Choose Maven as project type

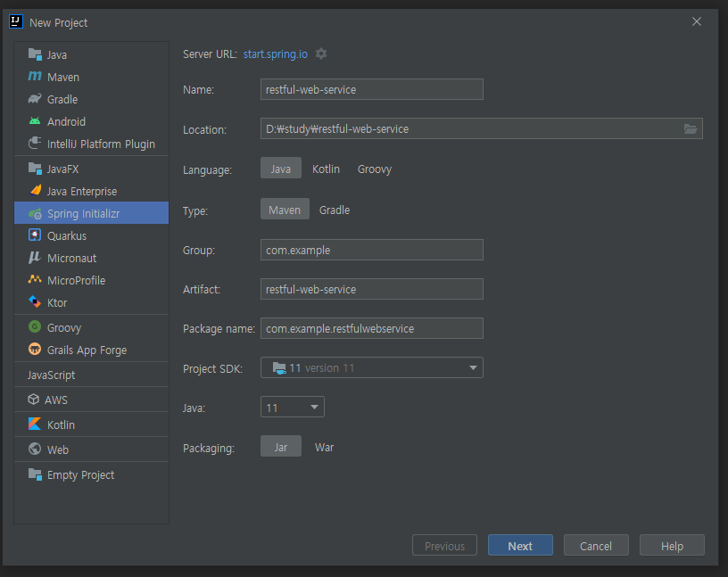[285, 210]
